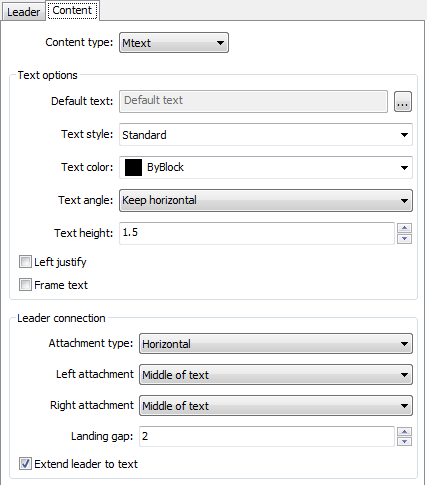Uncheck Extend leader to text
427x485 pixels.
[25, 464]
